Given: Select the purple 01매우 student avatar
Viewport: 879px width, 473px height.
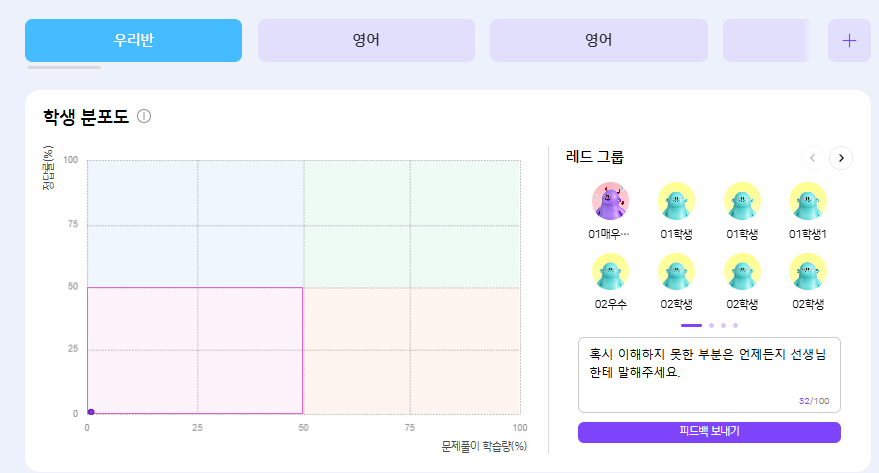Looking at the screenshot, I should pos(610,201).
